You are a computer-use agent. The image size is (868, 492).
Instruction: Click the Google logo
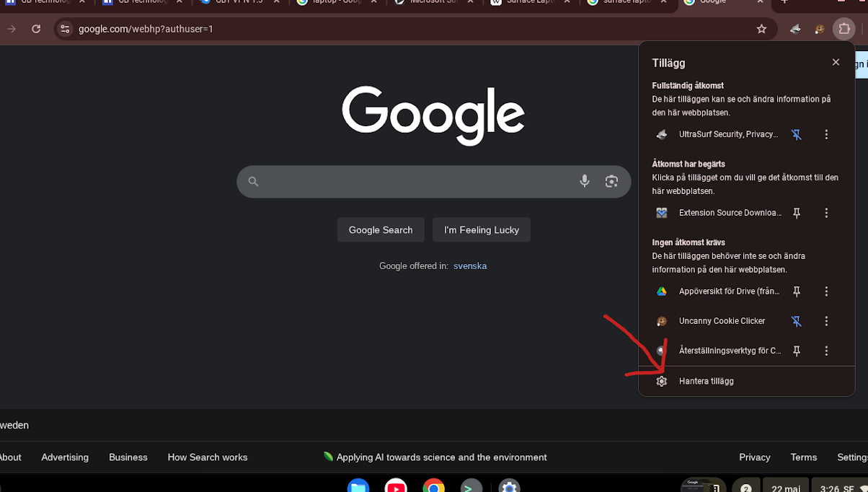433,115
